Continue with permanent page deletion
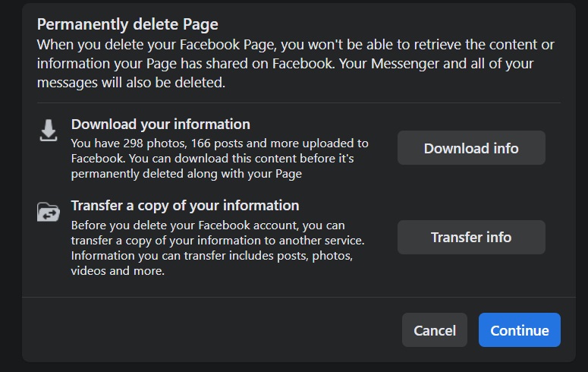588x372 pixels. 520,330
